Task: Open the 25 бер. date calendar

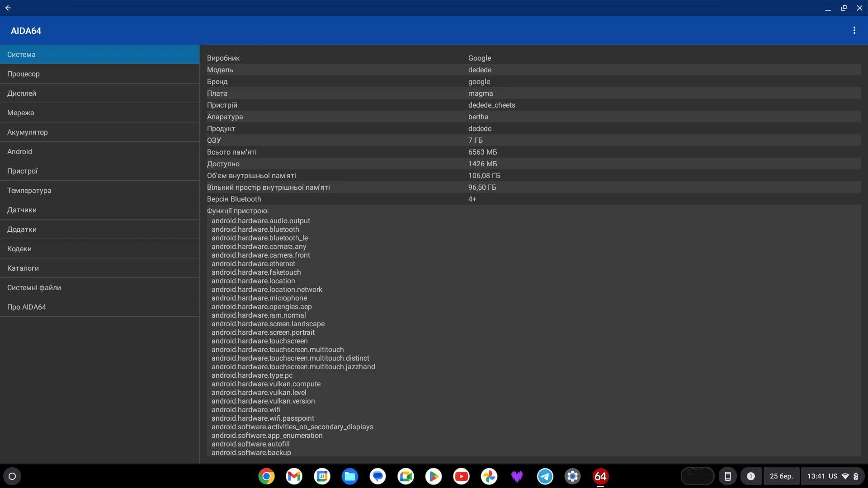Action: click(781, 476)
